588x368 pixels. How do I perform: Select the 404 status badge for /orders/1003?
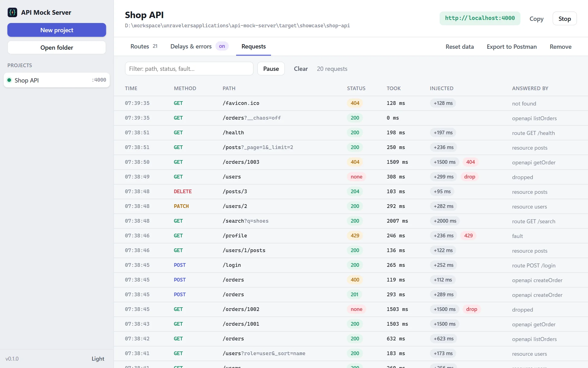click(355, 162)
